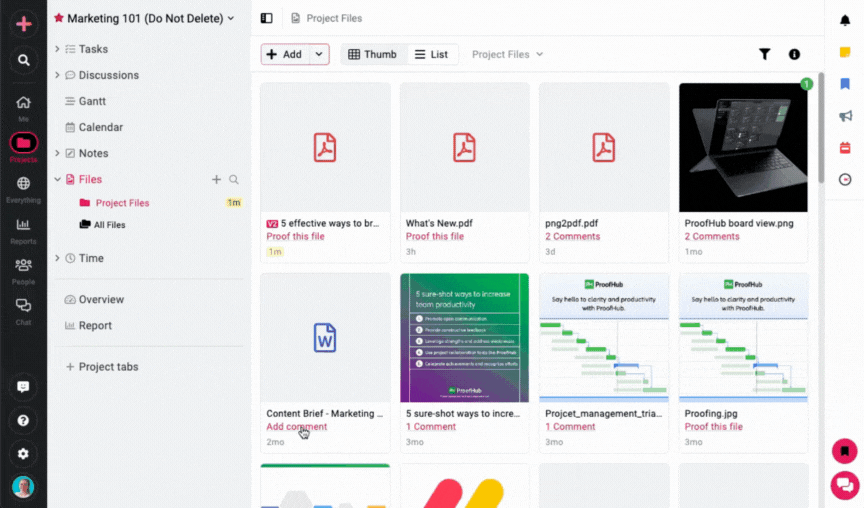The height and width of the screenshot is (508, 864).
Task: Open yellow sticky notes icon
Action: 845,52
